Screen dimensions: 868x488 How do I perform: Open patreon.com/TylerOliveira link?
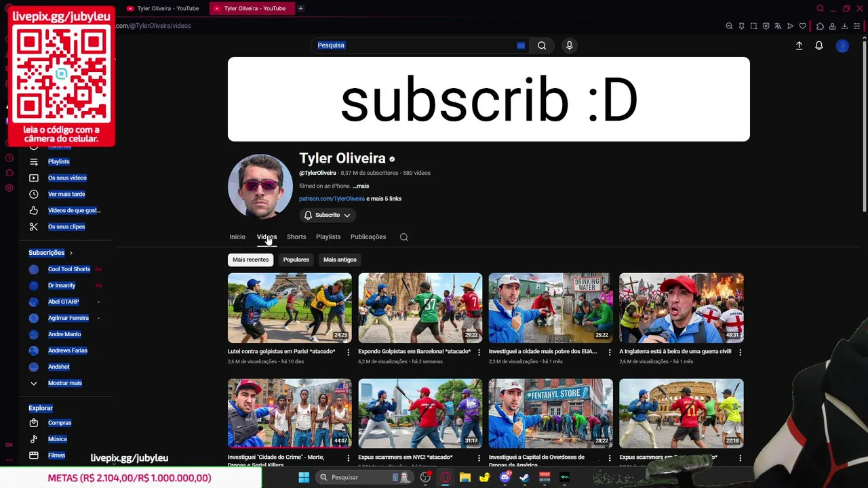332,199
